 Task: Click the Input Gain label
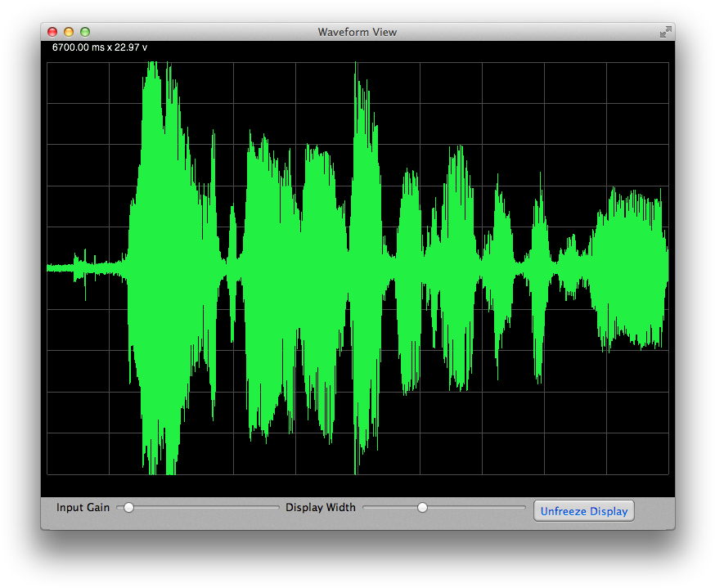click(x=83, y=508)
